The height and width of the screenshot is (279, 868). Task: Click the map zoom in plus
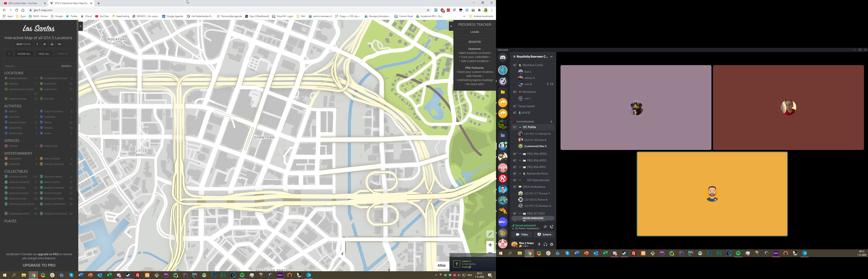[490, 245]
